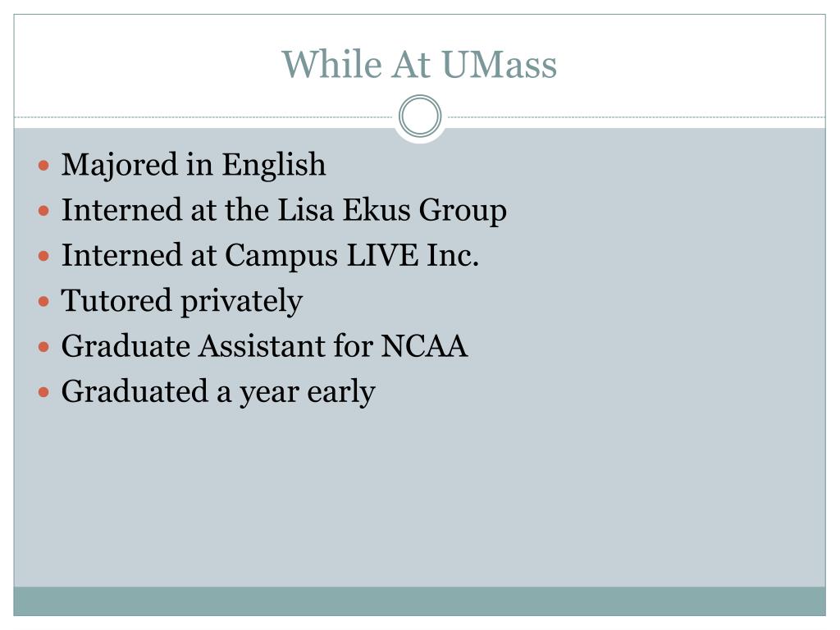The image size is (840, 630).
Task: Select the Tutored privately bullet text
Action: click(x=182, y=301)
